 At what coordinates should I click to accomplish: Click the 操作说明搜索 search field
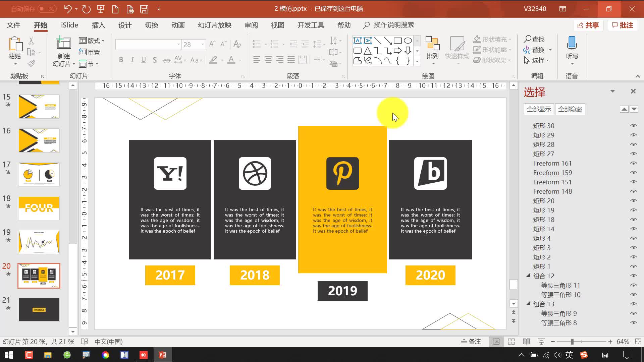pos(389,25)
